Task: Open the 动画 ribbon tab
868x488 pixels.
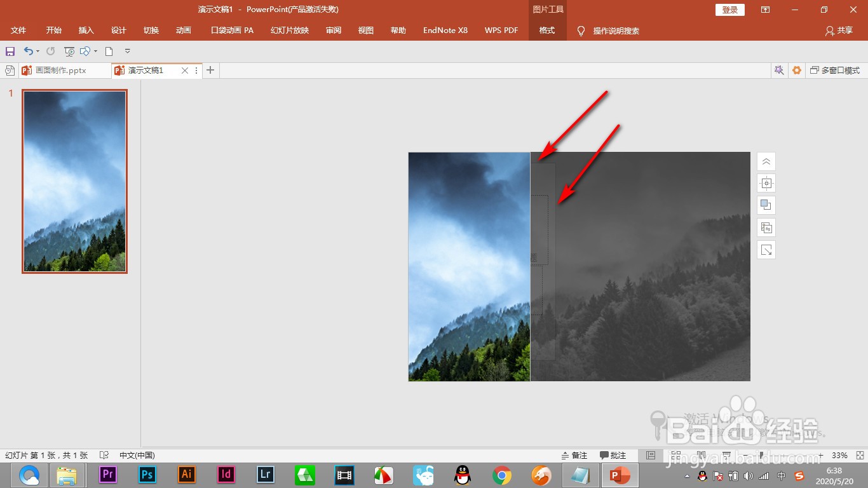Action: point(184,30)
